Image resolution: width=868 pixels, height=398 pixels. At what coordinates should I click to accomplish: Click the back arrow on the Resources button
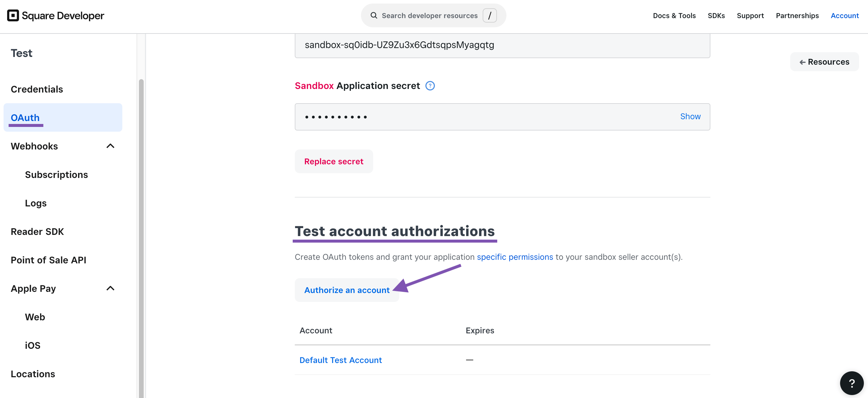pyautogui.click(x=803, y=62)
